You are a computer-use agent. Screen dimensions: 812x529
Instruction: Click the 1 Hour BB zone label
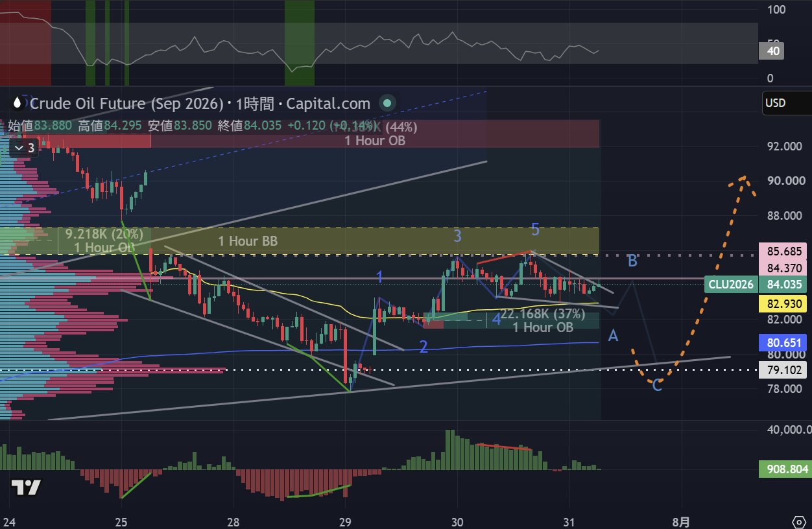(247, 241)
